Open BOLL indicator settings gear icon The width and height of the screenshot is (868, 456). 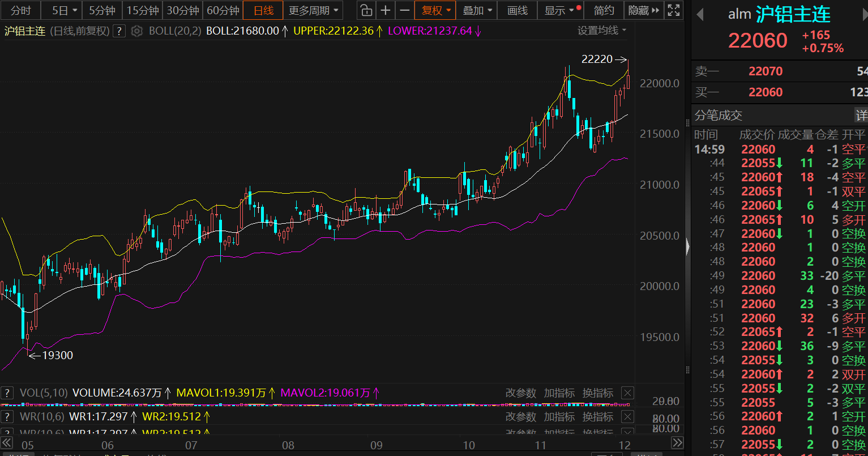click(136, 31)
